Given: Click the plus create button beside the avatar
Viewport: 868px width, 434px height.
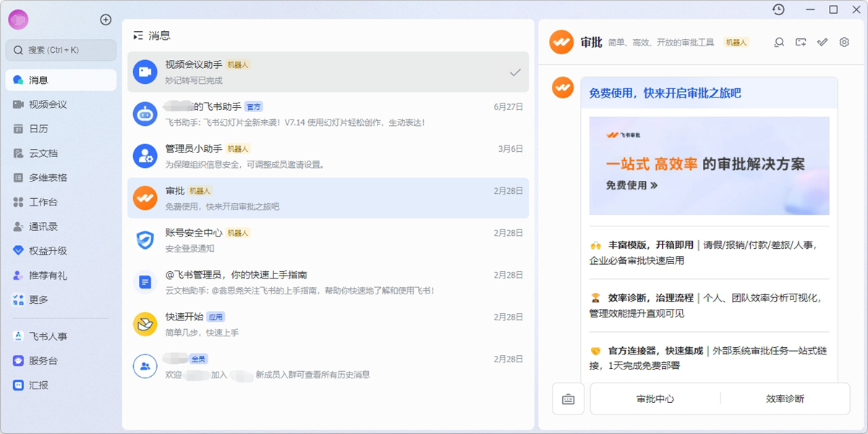Looking at the screenshot, I should [106, 20].
